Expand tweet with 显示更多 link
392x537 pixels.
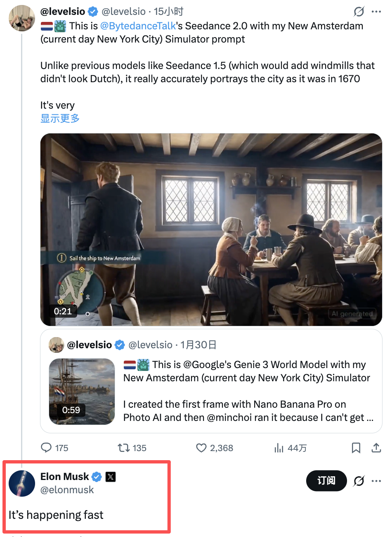[60, 119]
